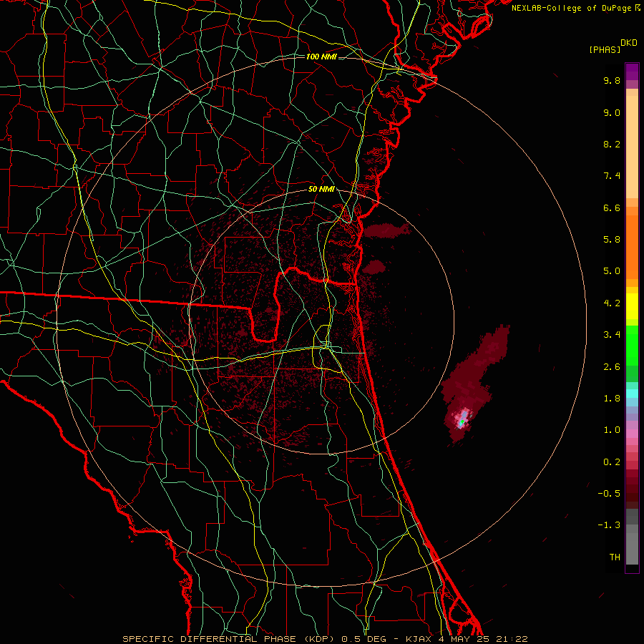Click the 9.8 value on the color scale

tap(612, 81)
